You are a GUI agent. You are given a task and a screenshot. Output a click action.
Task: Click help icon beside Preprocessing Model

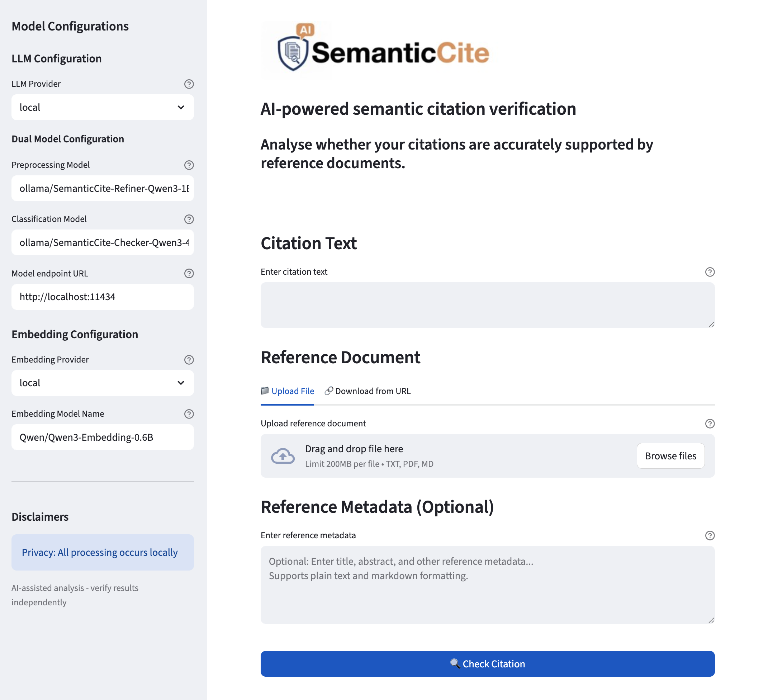[x=189, y=165]
